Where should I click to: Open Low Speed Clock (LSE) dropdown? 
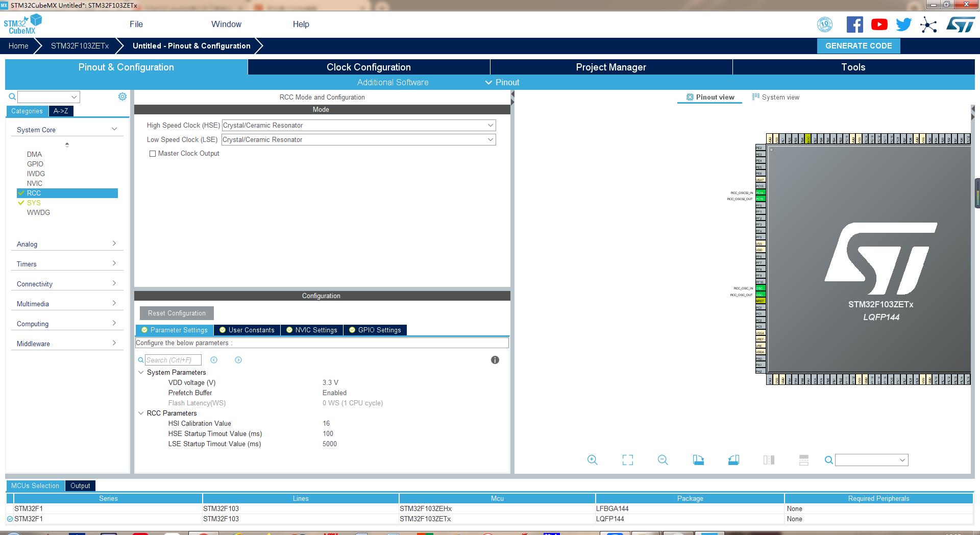[x=359, y=139]
